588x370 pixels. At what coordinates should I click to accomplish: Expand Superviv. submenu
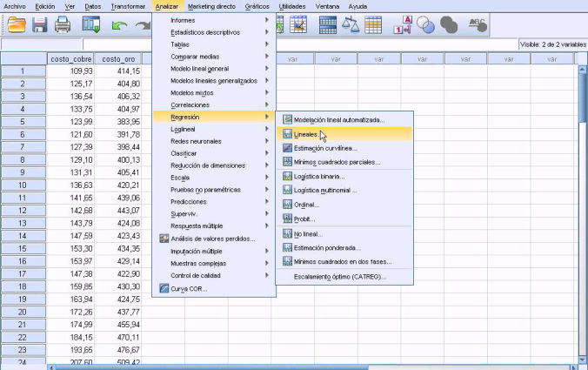(x=214, y=213)
